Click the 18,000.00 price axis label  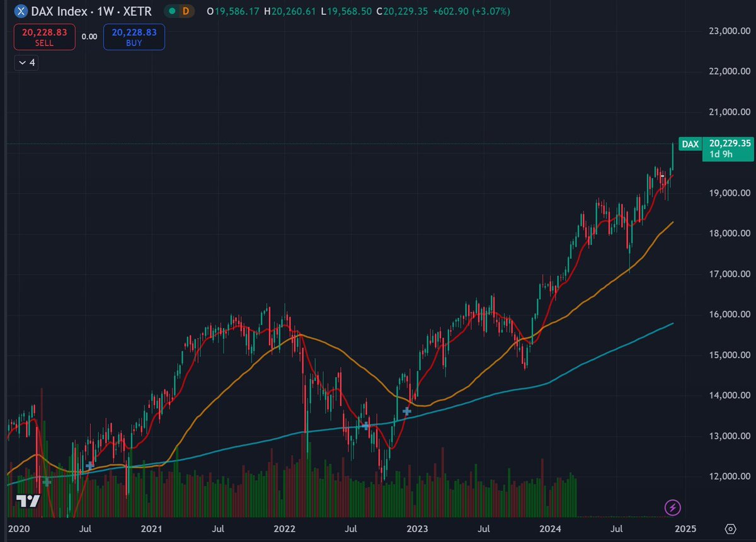pyautogui.click(x=730, y=234)
